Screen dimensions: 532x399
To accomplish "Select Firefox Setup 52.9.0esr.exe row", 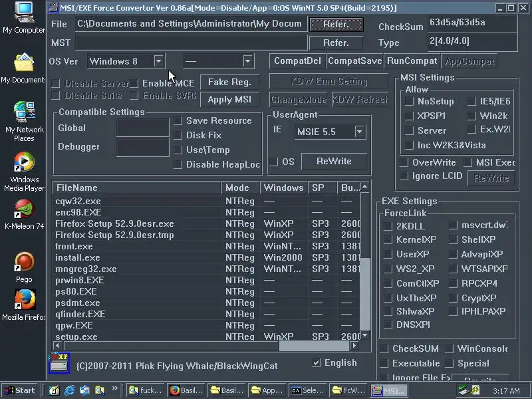I will pyautogui.click(x=206, y=224).
